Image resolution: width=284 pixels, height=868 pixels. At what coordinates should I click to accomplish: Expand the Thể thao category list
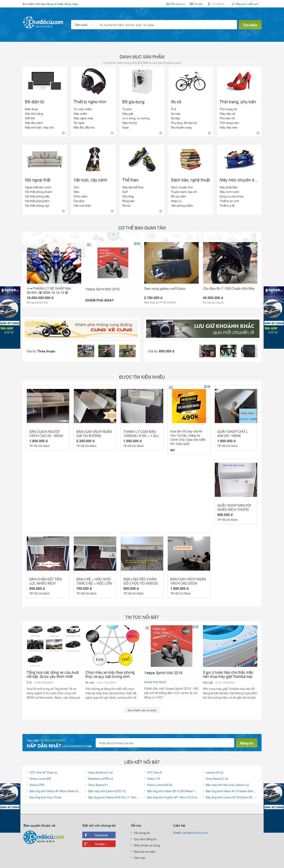point(161,211)
